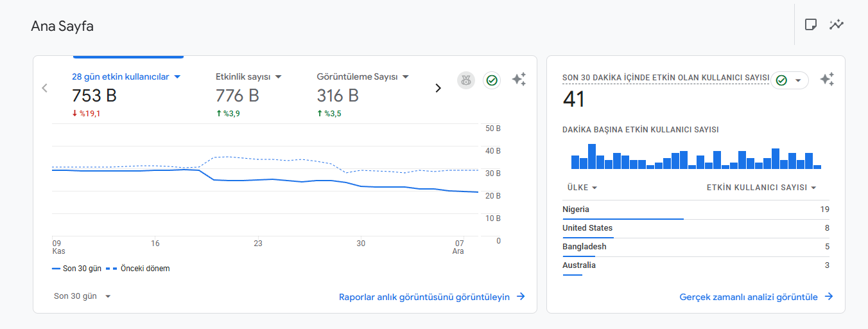Expand the 28 gün etkin kullanıcılar metric dropdown
868x329 pixels.
pyautogui.click(x=178, y=76)
